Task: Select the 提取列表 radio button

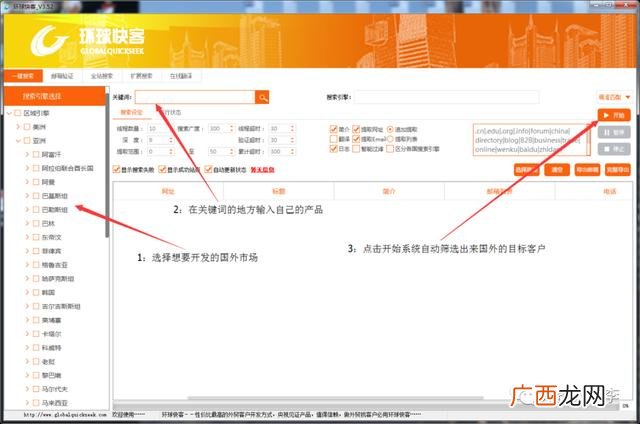Action: (x=390, y=139)
